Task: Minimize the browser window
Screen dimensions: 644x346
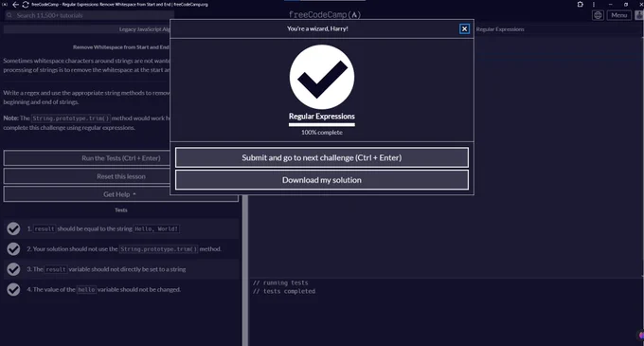Action: (610, 5)
